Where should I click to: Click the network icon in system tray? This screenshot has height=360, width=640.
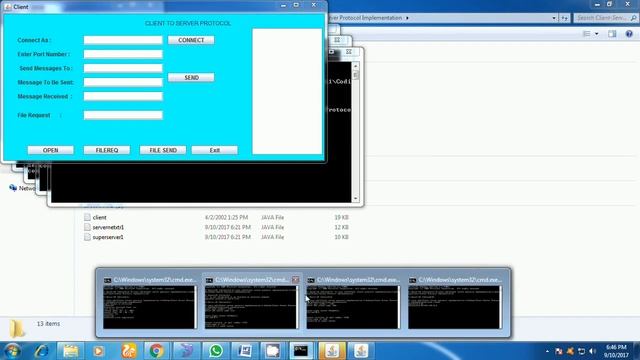[x=581, y=351]
